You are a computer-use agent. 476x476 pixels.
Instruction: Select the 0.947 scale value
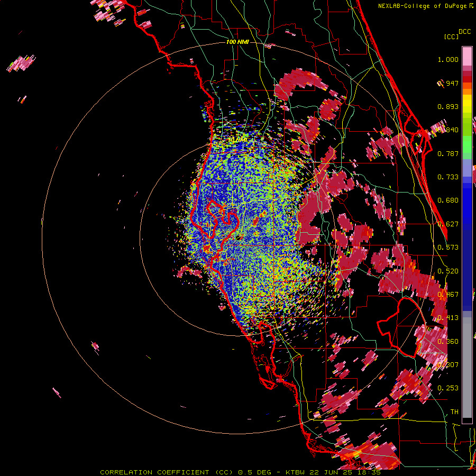[x=448, y=83]
